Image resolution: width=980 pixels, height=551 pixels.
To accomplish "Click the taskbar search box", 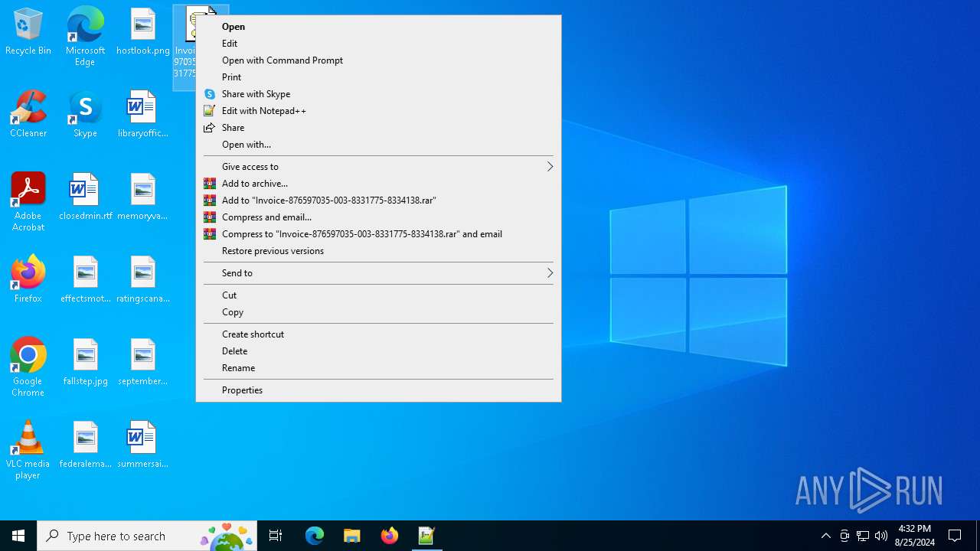I will pyautogui.click(x=147, y=536).
